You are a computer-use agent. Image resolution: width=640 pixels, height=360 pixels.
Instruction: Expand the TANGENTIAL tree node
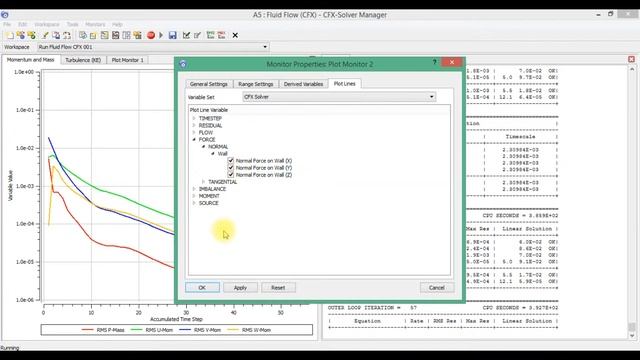(203, 182)
